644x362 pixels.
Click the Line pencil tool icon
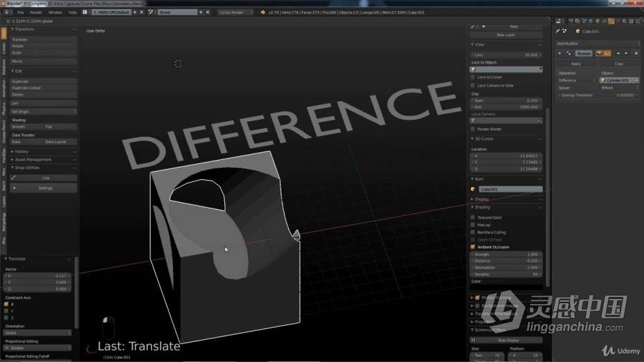pyautogui.click(x=14, y=178)
